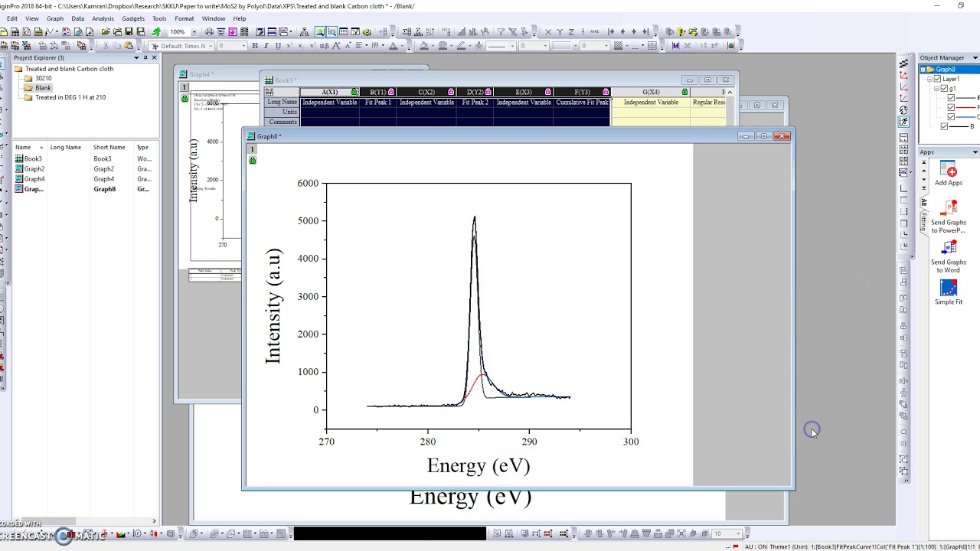Click the Set as Y column icon
Image resolution: width=980 pixels, height=551 pixels.
coord(560,31)
